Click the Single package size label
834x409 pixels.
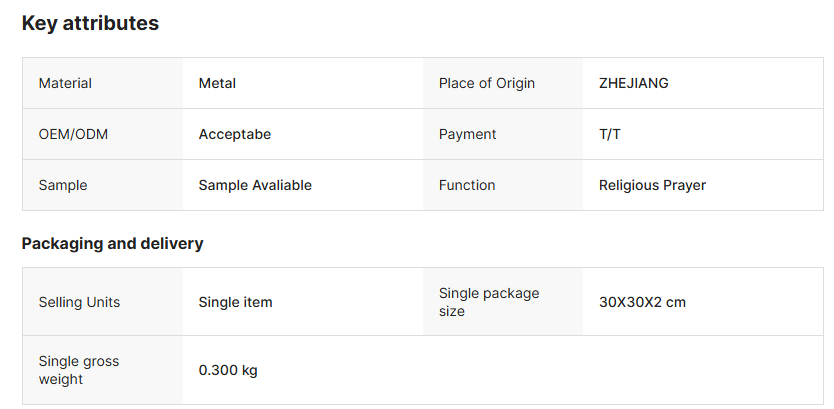[x=489, y=302]
